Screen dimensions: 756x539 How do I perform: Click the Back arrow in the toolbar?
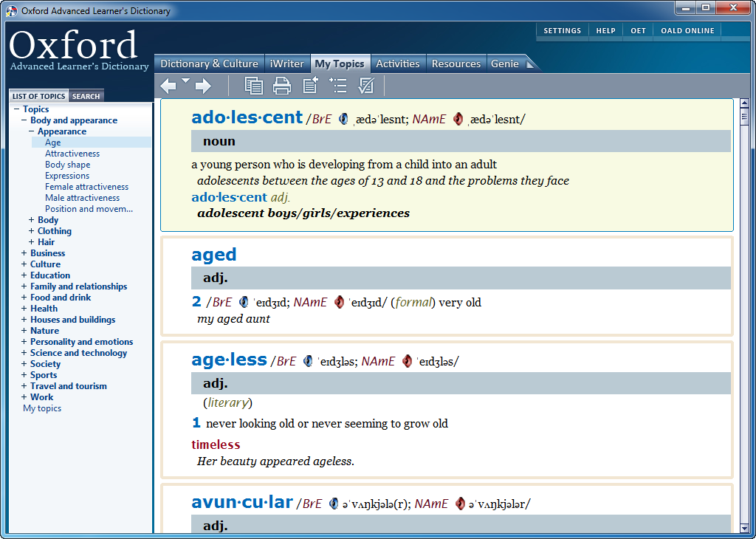168,86
